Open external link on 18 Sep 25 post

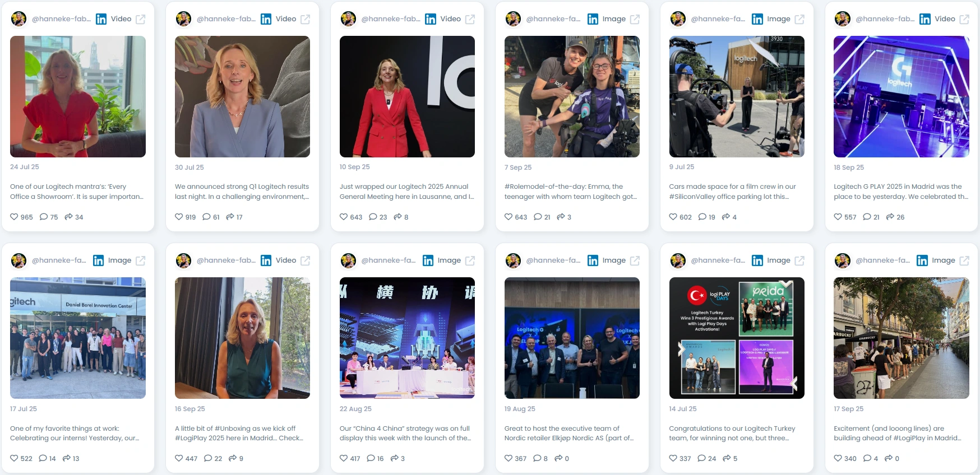965,19
